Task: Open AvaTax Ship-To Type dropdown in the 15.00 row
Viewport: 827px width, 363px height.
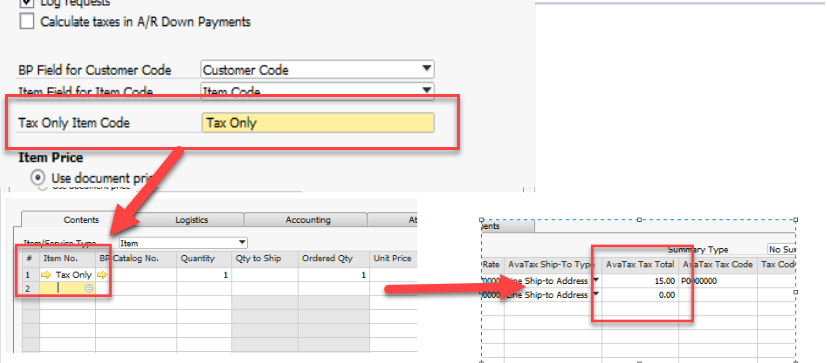Action: coord(597,280)
